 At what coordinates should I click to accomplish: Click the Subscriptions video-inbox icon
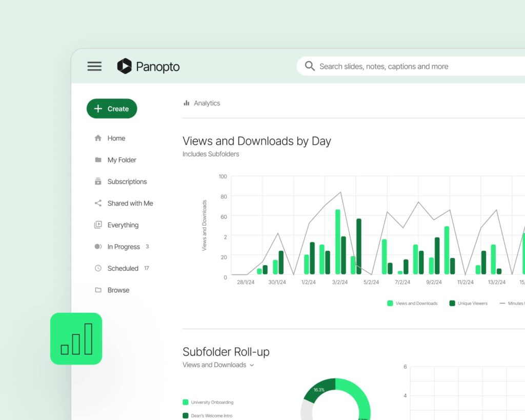97,181
